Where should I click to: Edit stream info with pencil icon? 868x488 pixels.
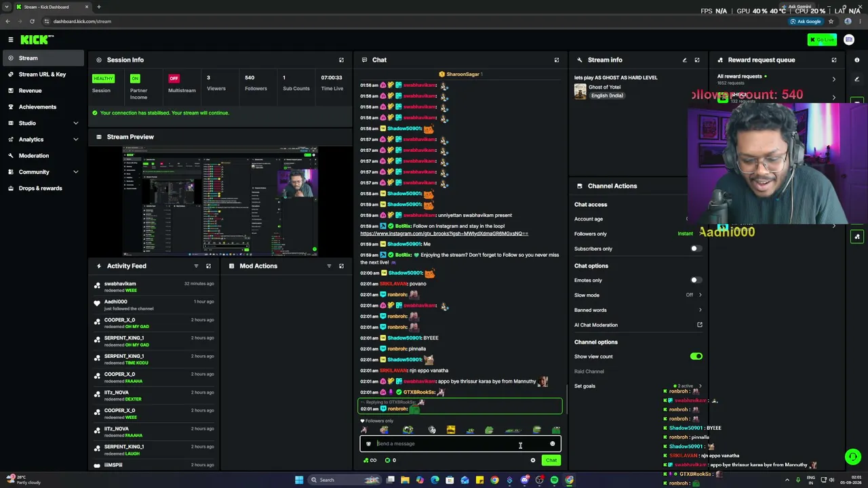(x=684, y=60)
